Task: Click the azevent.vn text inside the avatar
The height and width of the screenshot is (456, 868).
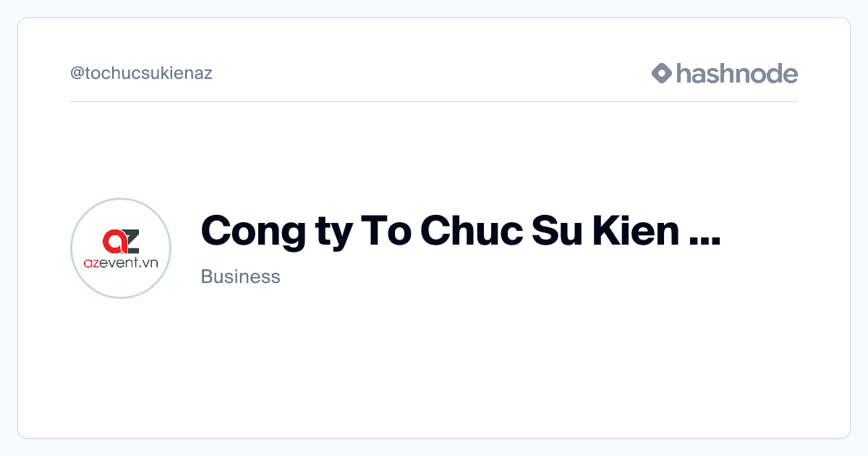Action: tap(121, 263)
